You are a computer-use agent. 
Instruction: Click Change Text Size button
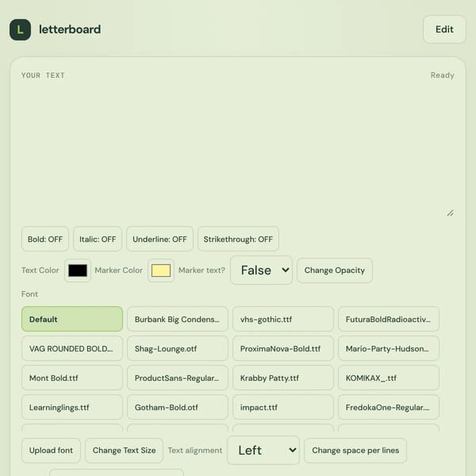click(x=125, y=450)
